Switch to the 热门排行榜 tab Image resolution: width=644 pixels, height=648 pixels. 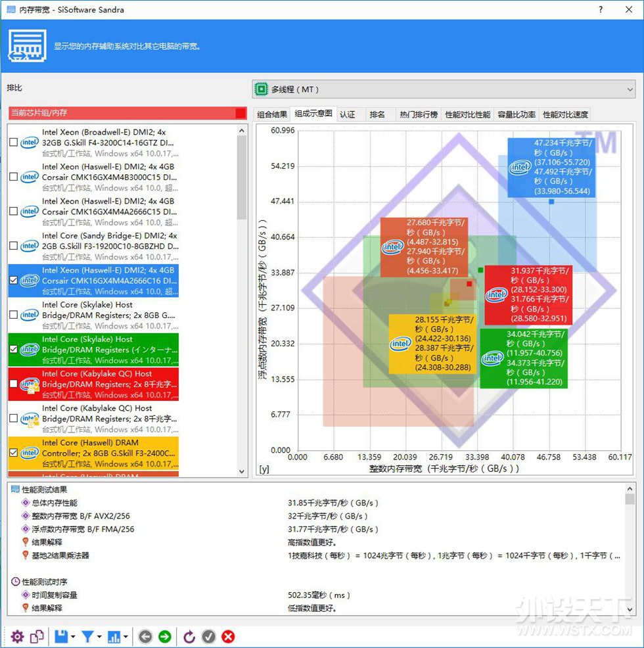pyautogui.click(x=419, y=114)
